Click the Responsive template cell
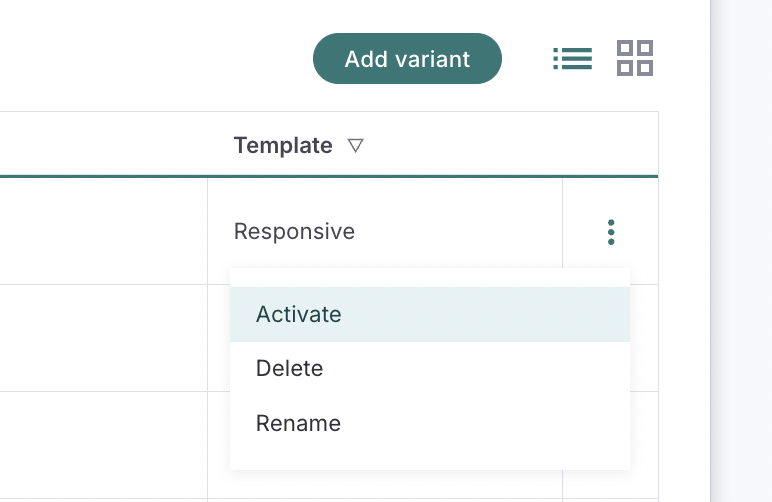772x502 pixels. [294, 232]
